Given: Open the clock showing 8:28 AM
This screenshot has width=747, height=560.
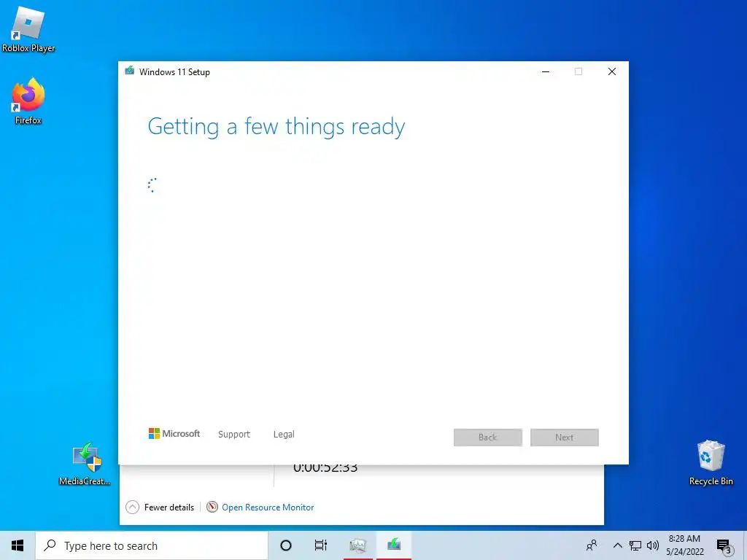Looking at the screenshot, I should tap(684, 545).
